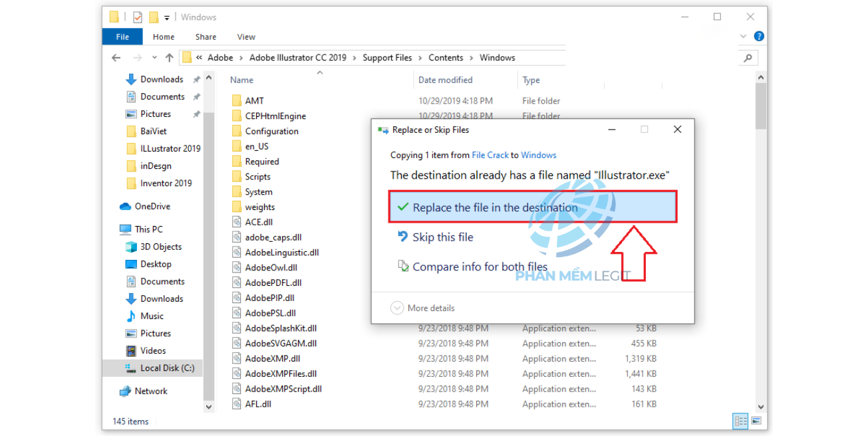Open recent locations dropdown arrow
This screenshot has width=868, height=436.
tap(154, 58)
